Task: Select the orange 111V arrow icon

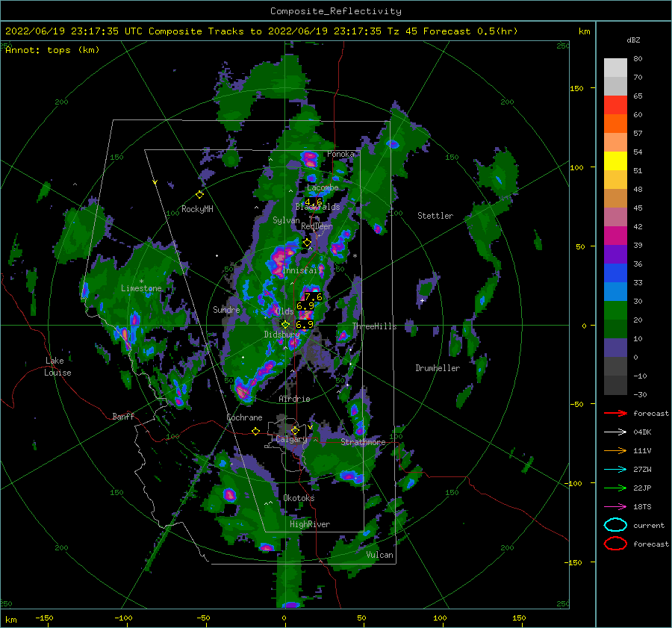Action: coord(615,450)
